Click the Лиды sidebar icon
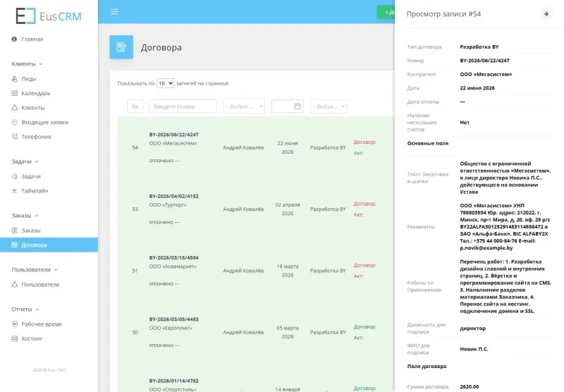 (14, 79)
